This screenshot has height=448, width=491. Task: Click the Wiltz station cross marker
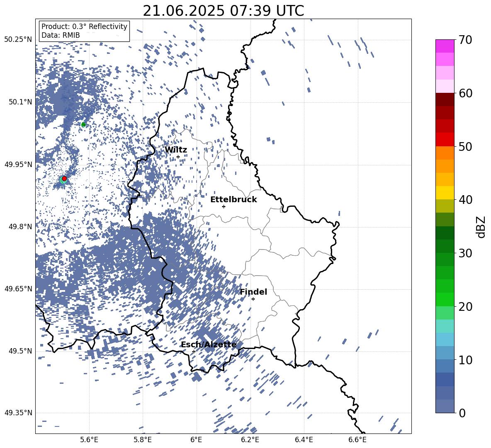(x=178, y=157)
